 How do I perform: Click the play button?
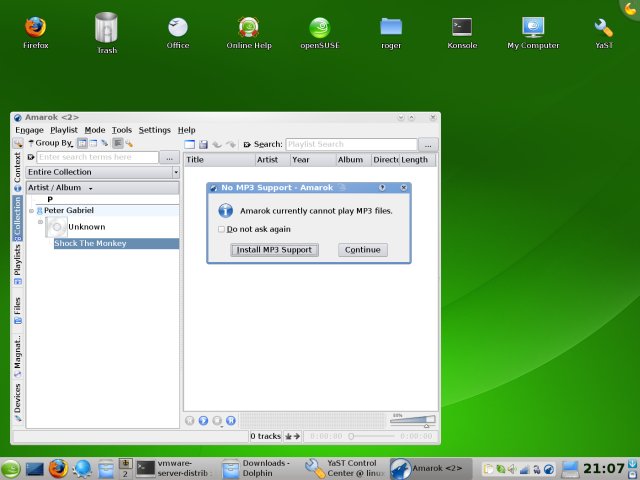pyautogui.click(x=203, y=420)
